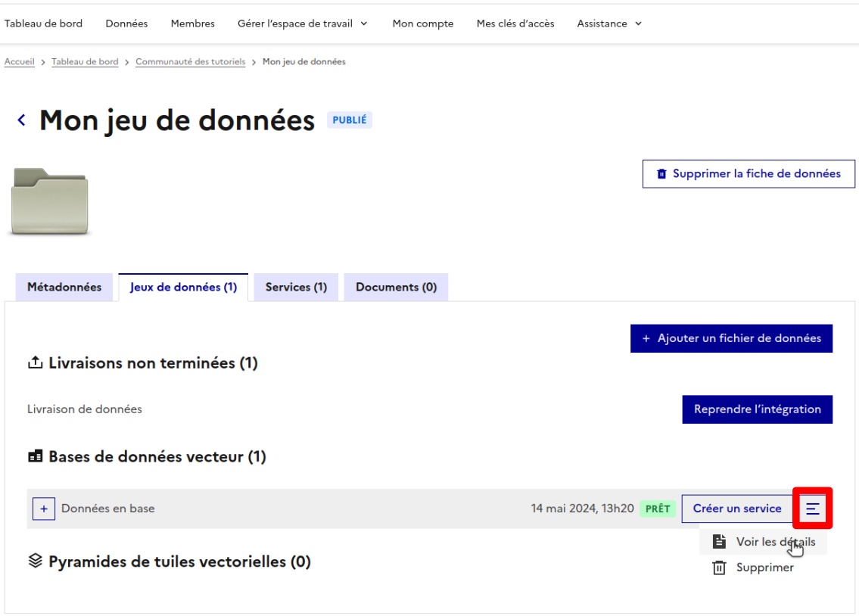Open the hamburger options menu for Données en base
The height and width of the screenshot is (616, 859).
[x=812, y=509]
